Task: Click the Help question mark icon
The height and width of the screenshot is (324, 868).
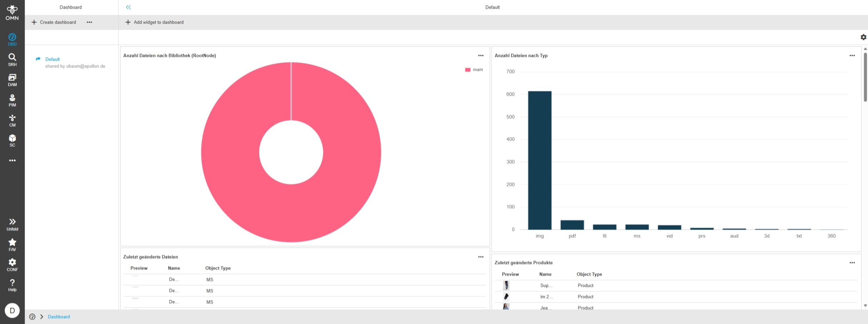Action: point(12,285)
